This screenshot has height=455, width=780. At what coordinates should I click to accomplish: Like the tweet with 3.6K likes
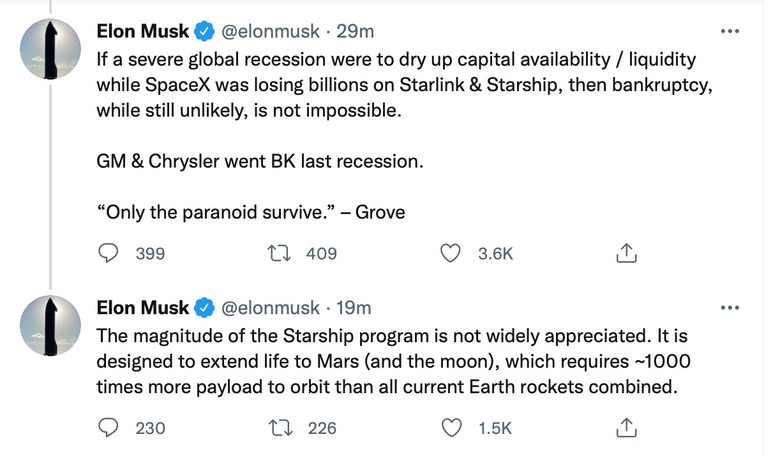tap(454, 254)
